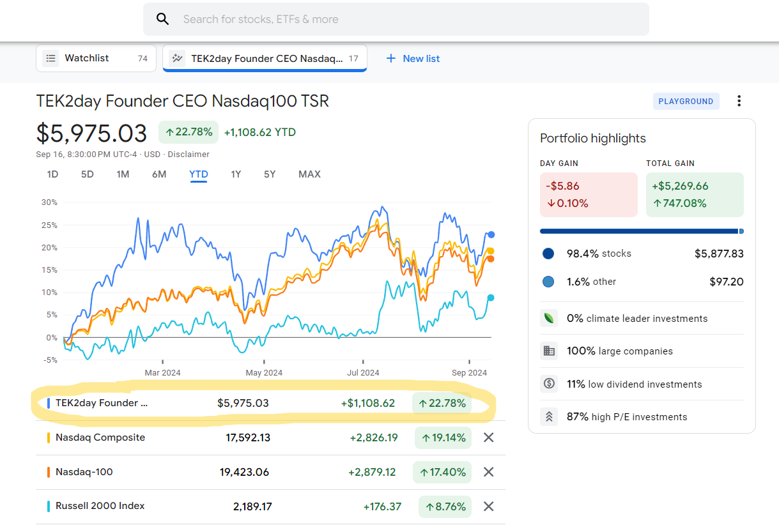This screenshot has width=779, height=532.
Task: Select the TEK2day Founder CEO list tab
Action: pos(265,58)
